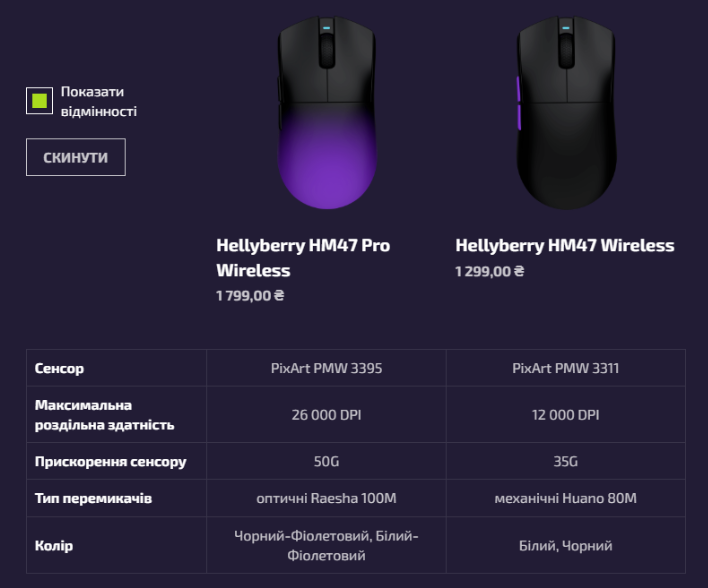Click the PixArt PMW 3395 cell

coord(326,368)
